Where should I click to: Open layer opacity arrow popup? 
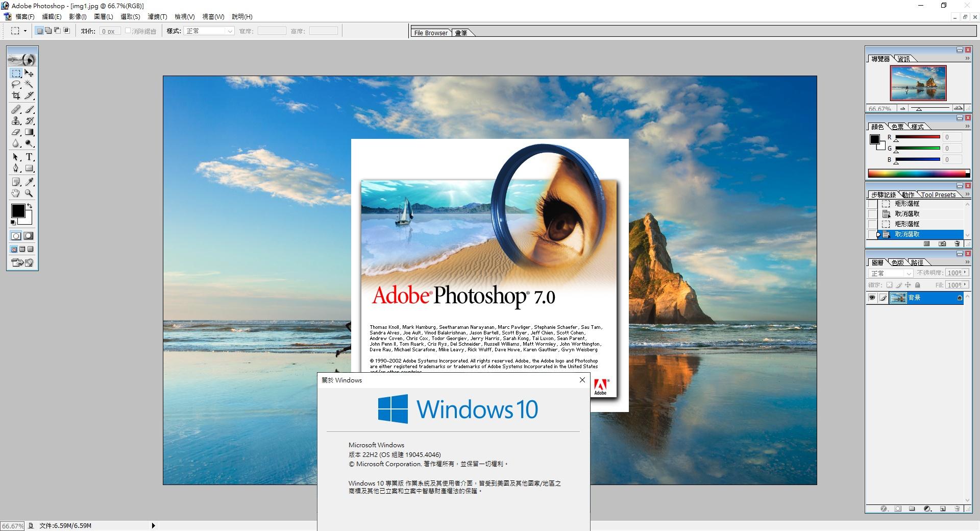pyautogui.click(x=965, y=273)
